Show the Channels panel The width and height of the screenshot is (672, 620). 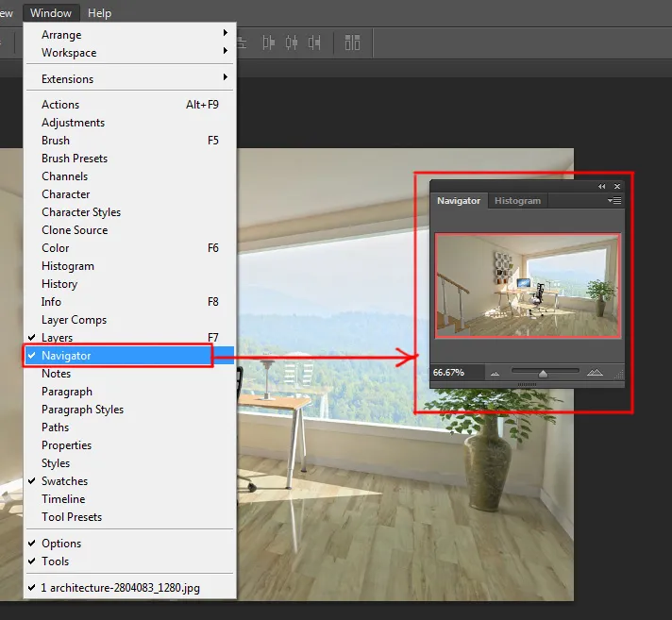(x=130, y=176)
